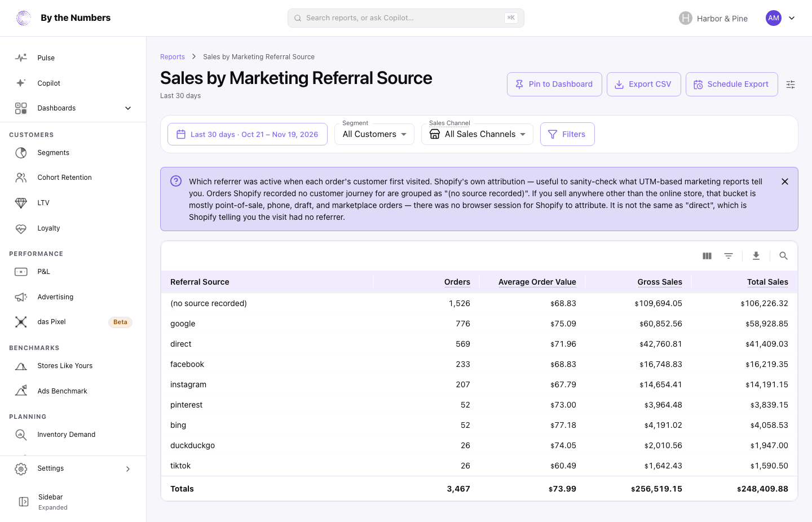Dismiss the purple info banner
This screenshot has width=812, height=522.
click(785, 182)
